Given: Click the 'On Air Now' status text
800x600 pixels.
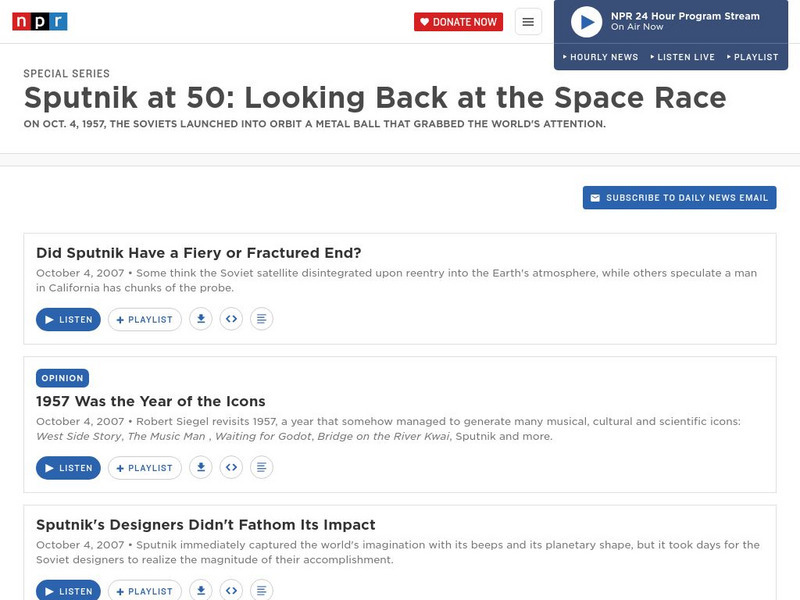Looking at the screenshot, I should coord(637,27).
